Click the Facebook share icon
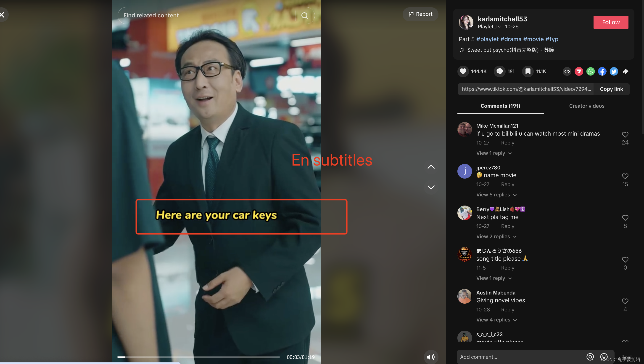 (x=602, y=71)
